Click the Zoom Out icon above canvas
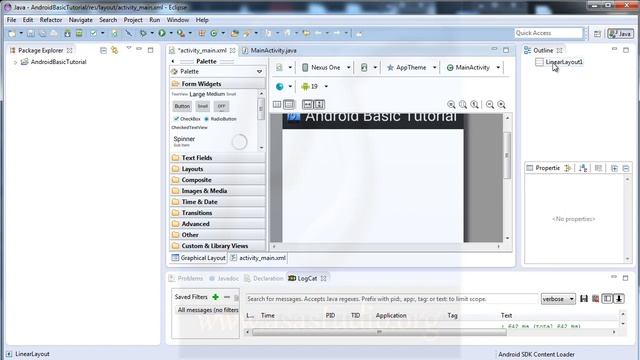640x360 pixels. (490, 104)
